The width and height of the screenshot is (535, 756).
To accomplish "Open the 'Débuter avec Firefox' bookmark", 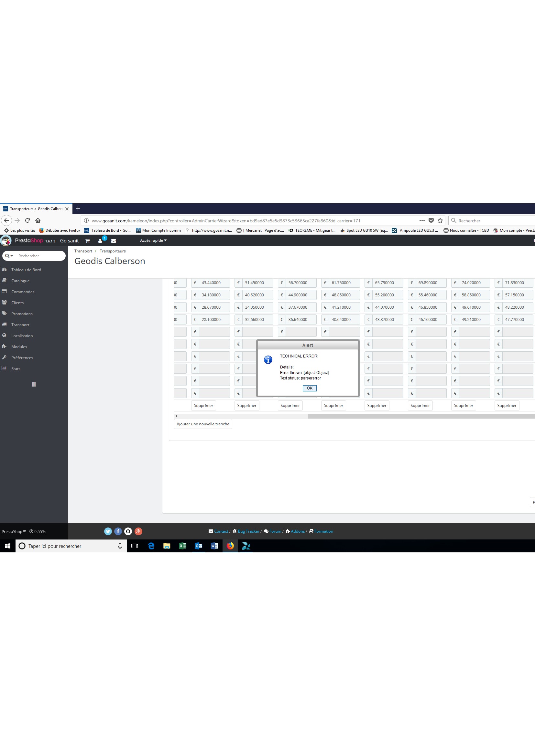I will pos(60,230).
